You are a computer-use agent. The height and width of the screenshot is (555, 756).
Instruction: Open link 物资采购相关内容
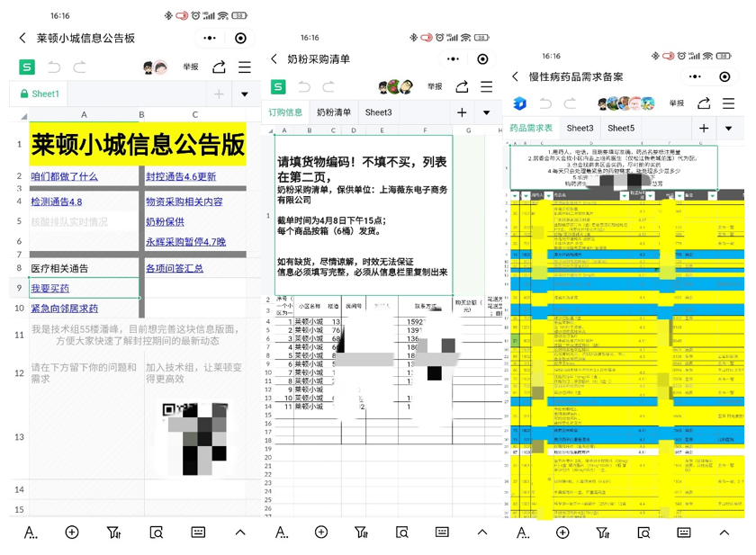tap(184, 201)
